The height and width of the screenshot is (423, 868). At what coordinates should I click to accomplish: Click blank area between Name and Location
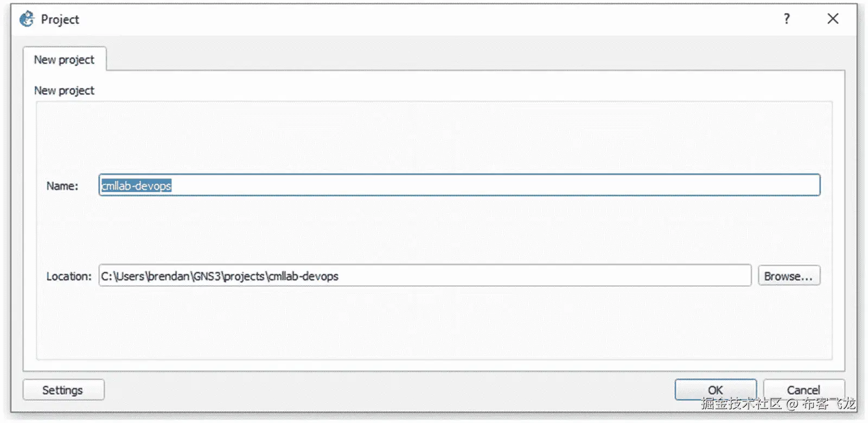coord(434,230)
